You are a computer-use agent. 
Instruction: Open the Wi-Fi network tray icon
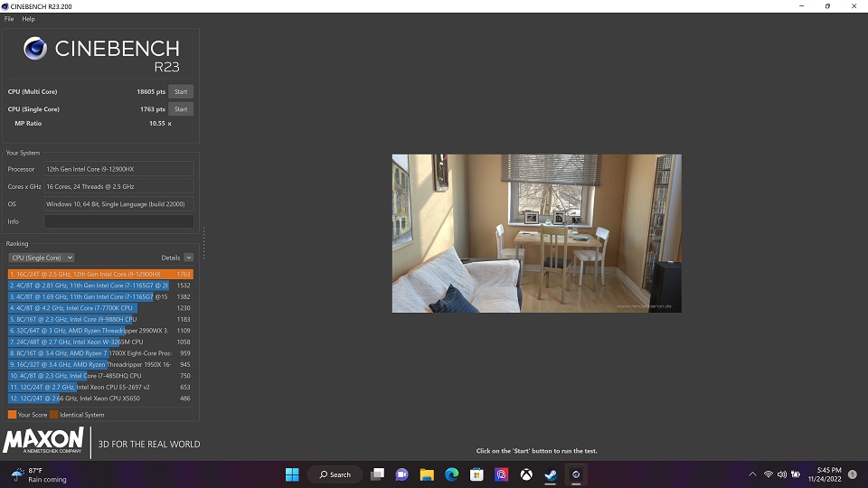(x=769, y=474)
